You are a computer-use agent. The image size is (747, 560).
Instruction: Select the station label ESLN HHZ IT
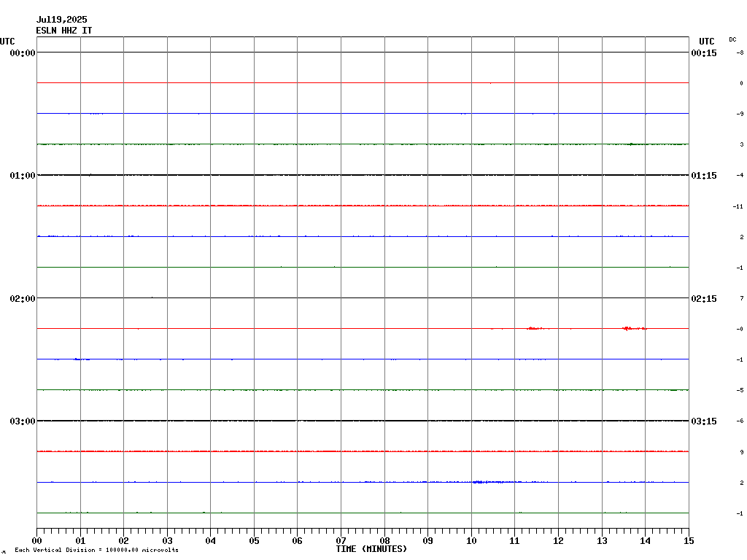[x=64, y=31]
